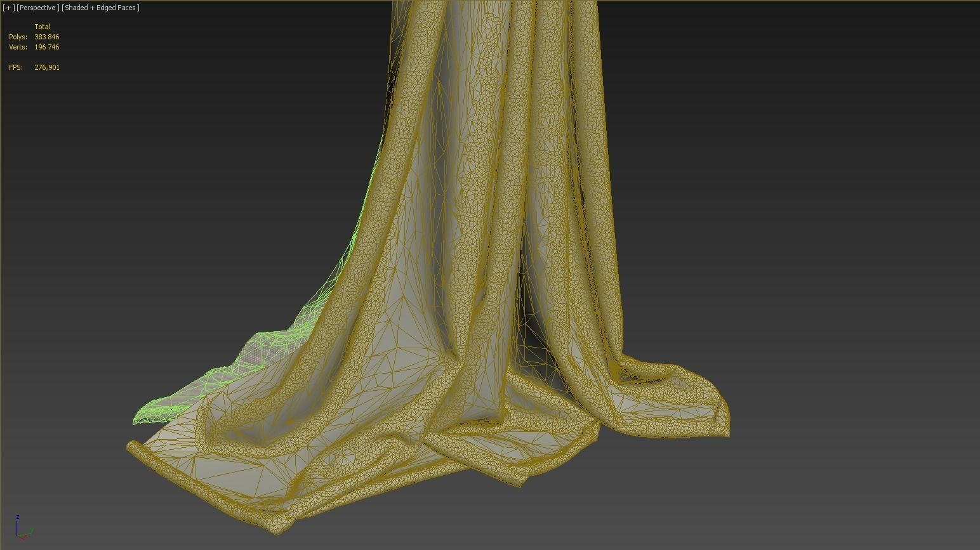This screenshot has height=550, width=980.
Task: Open the Perspective viewport view menu
Action: coord(38,8)
